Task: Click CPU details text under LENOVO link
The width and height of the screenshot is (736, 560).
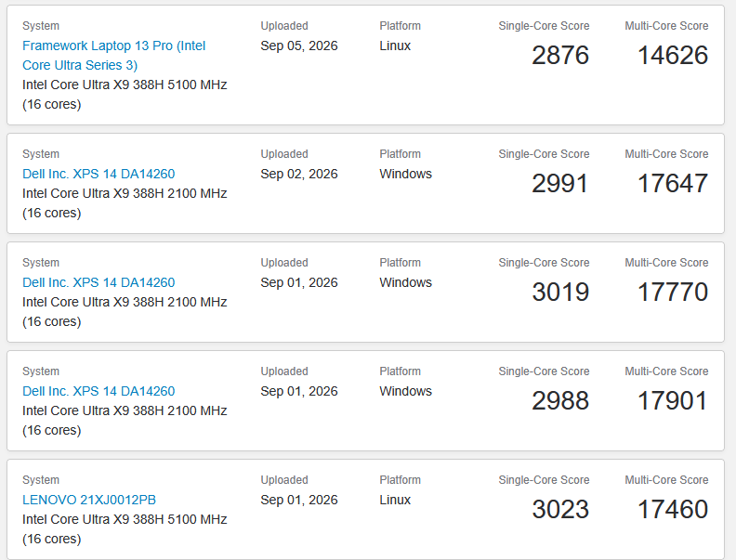Action: coord(125,529)
